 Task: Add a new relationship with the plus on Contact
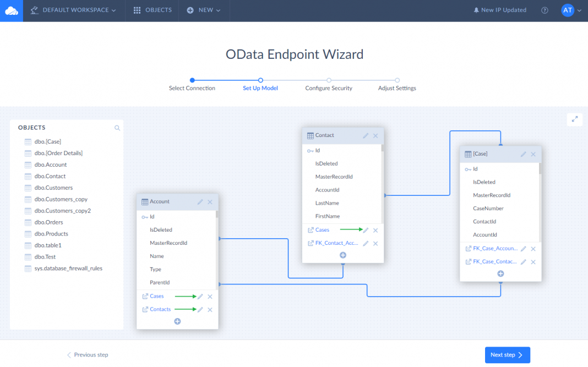342,255
